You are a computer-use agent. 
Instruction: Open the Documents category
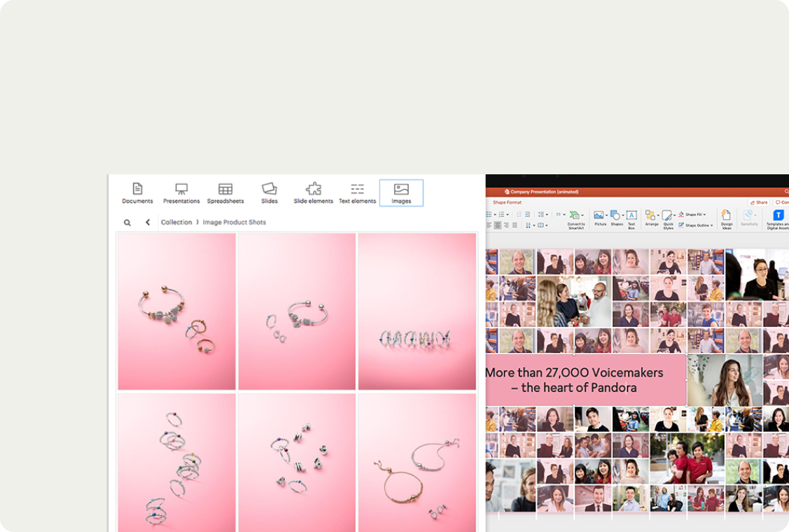point(137,192)
